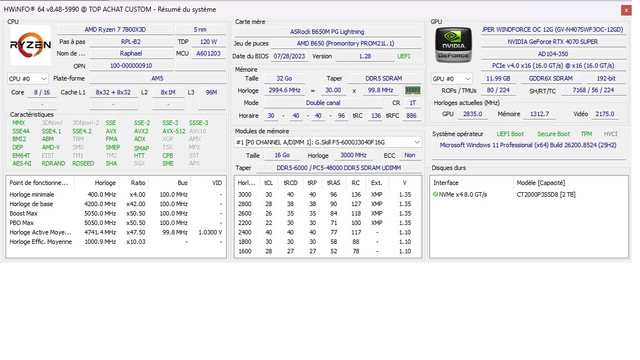The width and height of the screenshot is (640, 360).
Task: Select the 3000 XMP timing row
Action: click(328, 195)
